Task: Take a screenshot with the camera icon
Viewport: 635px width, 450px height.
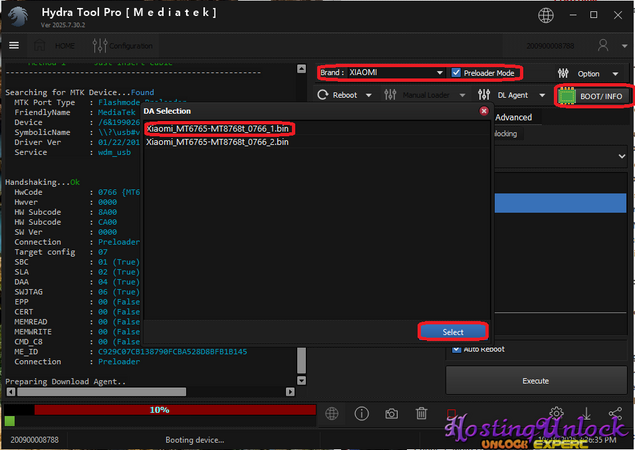Action: pos(392,413)
